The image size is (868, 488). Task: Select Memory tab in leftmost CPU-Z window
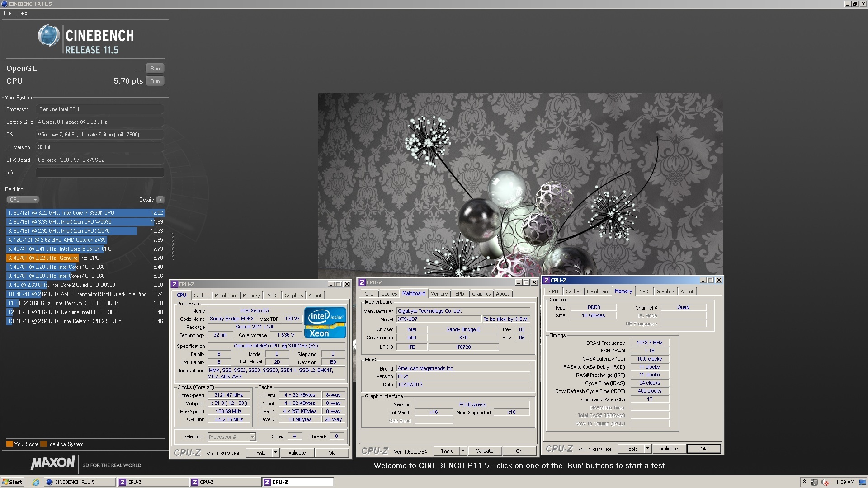[251, 296]
